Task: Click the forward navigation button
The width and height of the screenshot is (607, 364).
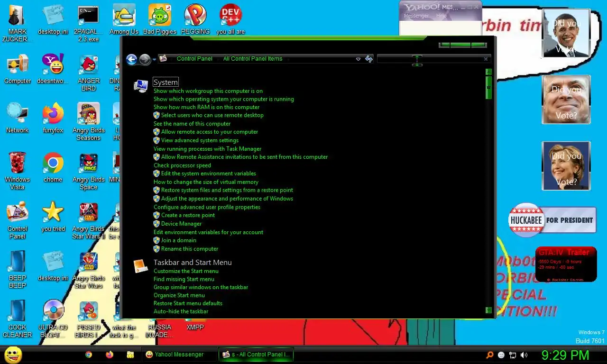Action: tap(145, 59)
